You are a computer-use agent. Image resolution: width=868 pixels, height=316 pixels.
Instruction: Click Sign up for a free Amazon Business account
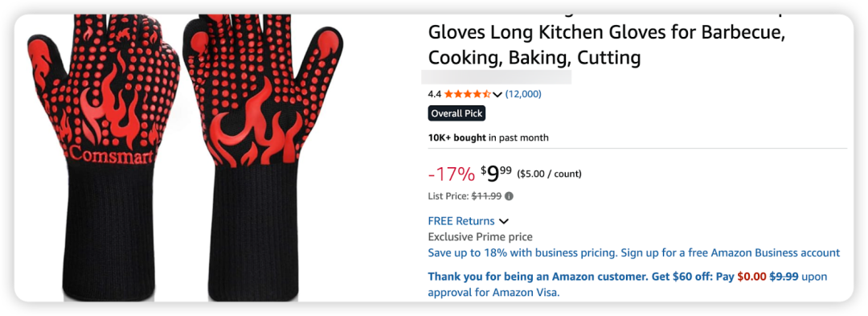pos(731,253)
